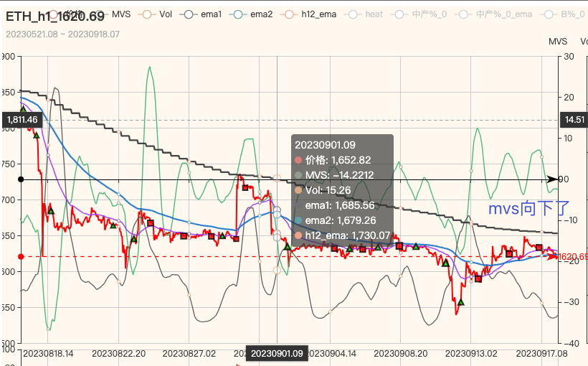Click red mark-line label 1620.69
Screen dimensions: 588x366
[x=573, y=257]
